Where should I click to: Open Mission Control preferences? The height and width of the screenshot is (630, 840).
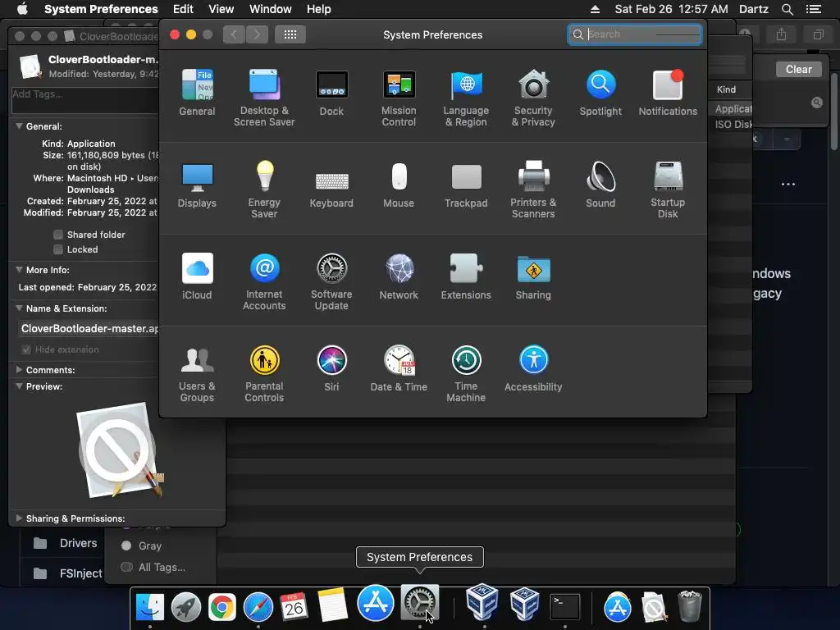coord(399,98)
